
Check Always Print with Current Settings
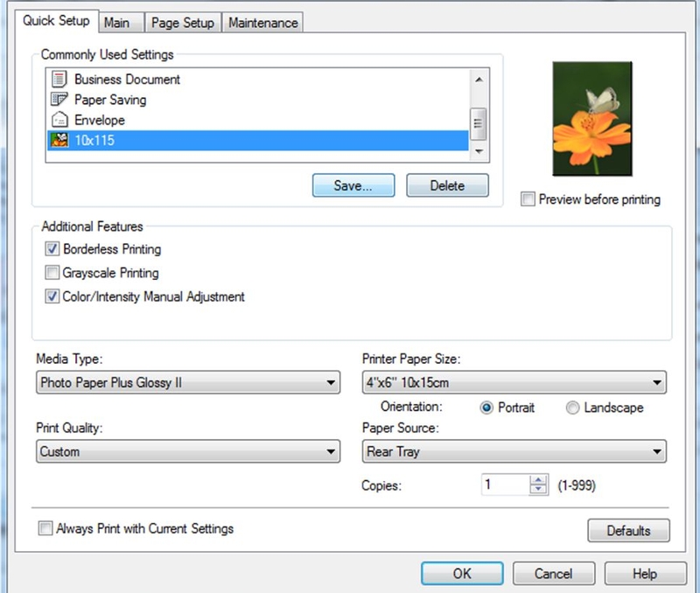[x=45, y=528]
